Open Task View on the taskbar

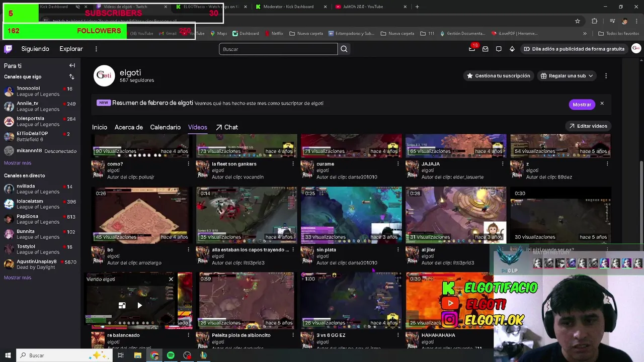121,355
